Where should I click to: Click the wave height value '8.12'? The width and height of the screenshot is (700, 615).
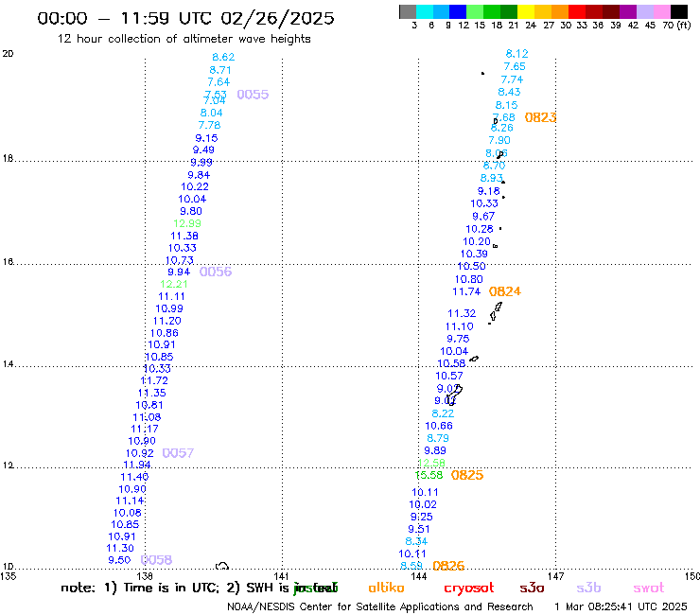pyautogui.click(x=517, y=54)
